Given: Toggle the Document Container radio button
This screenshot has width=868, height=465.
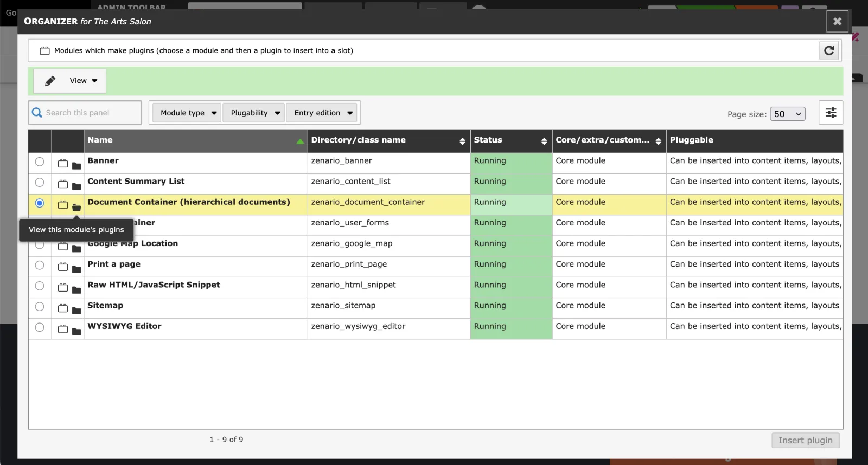Looking at the screenshot, I should point(40,203).
